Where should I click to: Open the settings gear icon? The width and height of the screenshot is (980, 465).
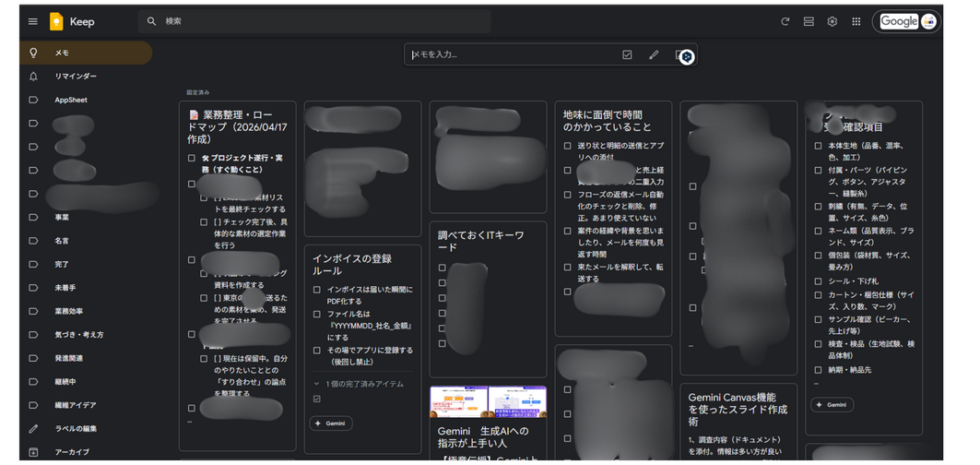click(x=832, y=21)
